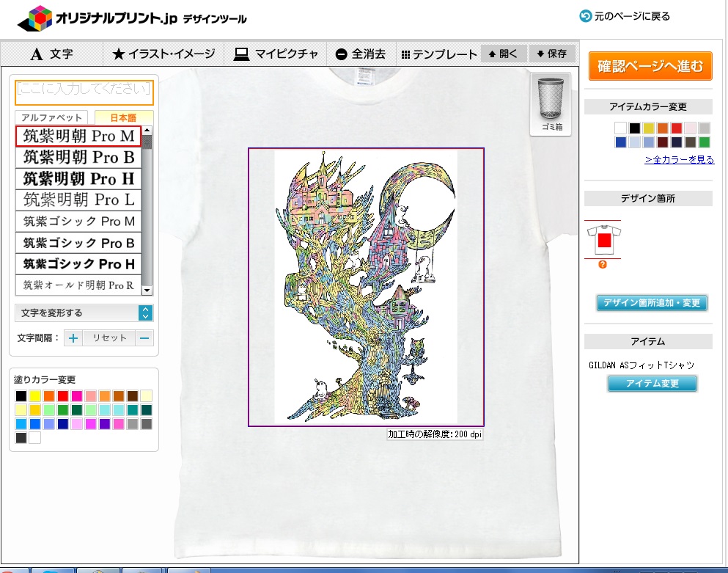
Task: Choose maroon item color swatch
Action: pyautogui.click(x=663, y=142)
